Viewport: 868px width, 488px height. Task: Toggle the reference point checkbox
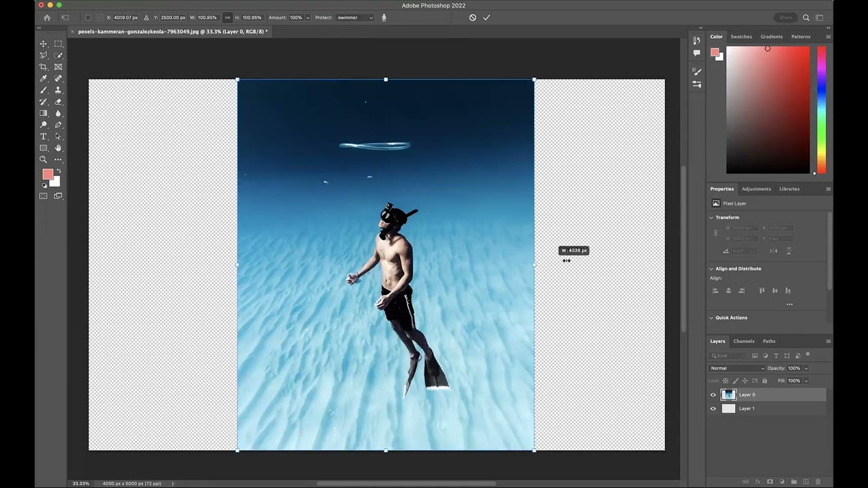[88, 18]
